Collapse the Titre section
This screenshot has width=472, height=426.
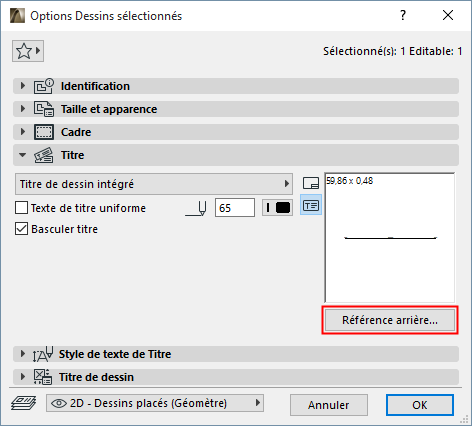coord(23,155)
